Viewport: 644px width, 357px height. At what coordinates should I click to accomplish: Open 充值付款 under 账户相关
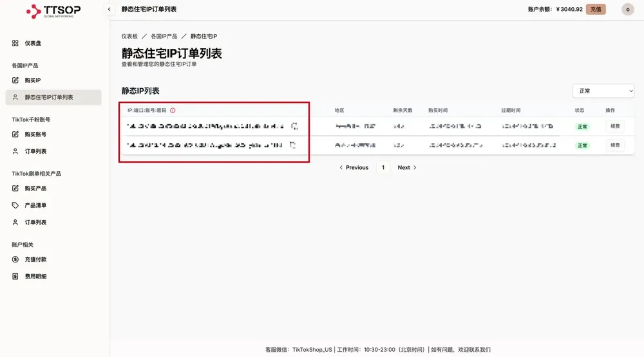point(35,259)
